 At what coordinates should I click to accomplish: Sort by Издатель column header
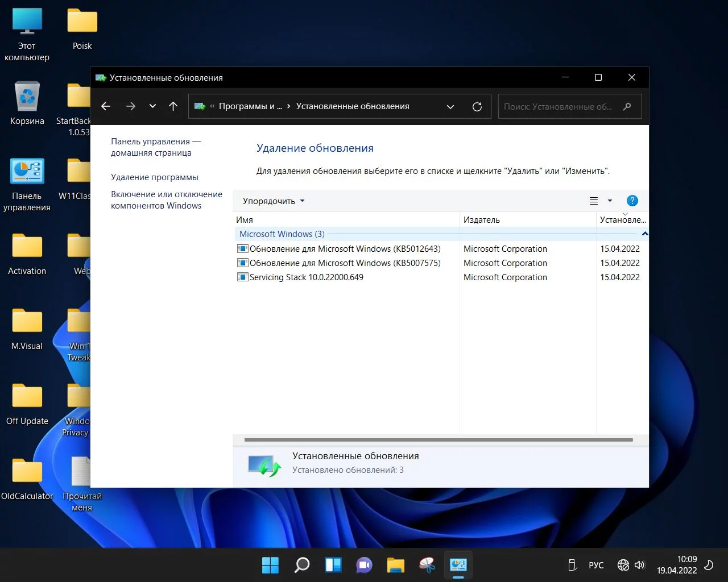(x=482, y=220)
